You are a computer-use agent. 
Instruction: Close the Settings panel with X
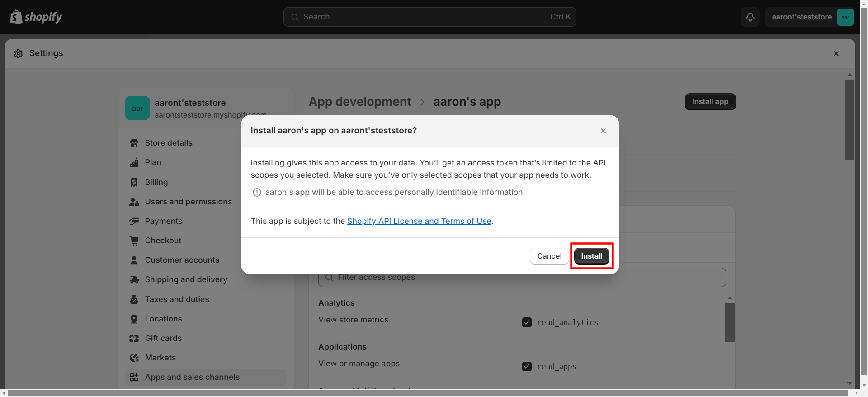point(836,53)
